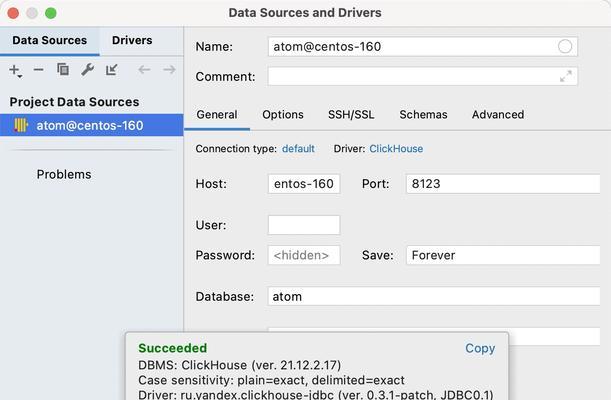
Task: Click the Case sensitivity result line
Action: [271, 380]
